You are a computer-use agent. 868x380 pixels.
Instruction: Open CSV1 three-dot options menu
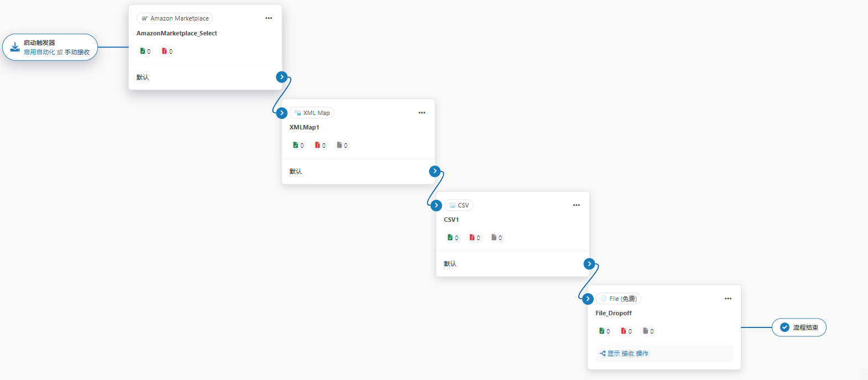tap(576, 205)
